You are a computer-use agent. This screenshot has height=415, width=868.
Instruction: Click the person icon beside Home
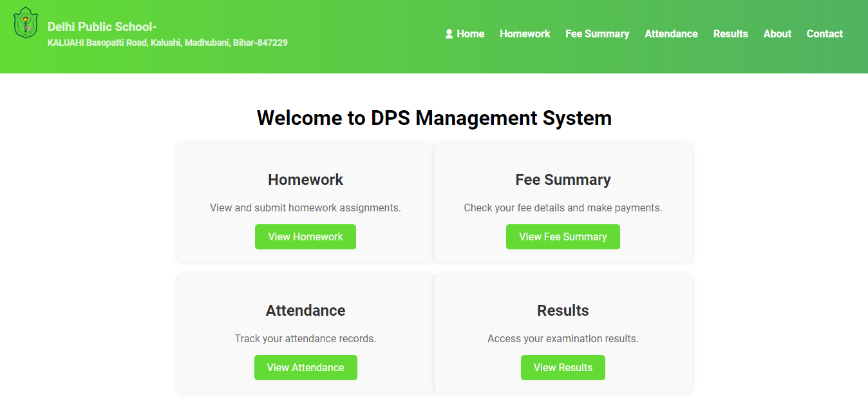pyautogui.click(x=449, y=34)
